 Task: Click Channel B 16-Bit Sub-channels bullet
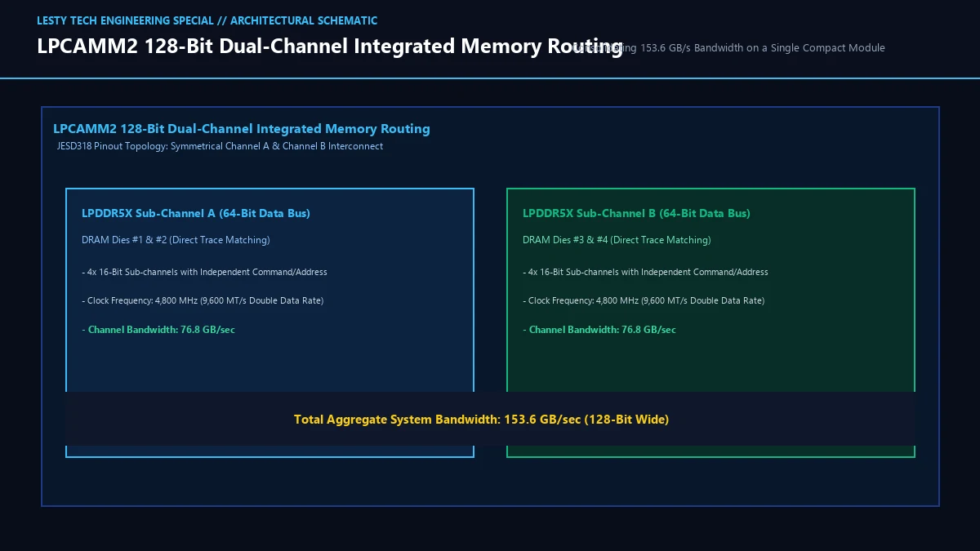(x=645, y=272)
